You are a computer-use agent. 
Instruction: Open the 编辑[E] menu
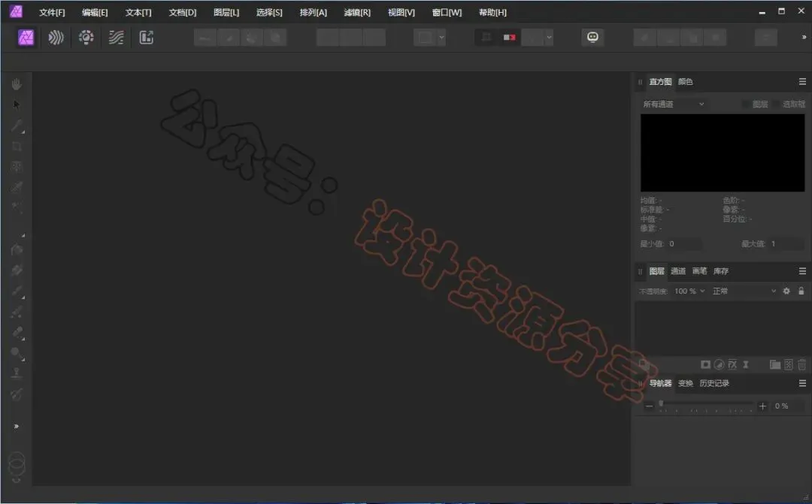(95, 13)
